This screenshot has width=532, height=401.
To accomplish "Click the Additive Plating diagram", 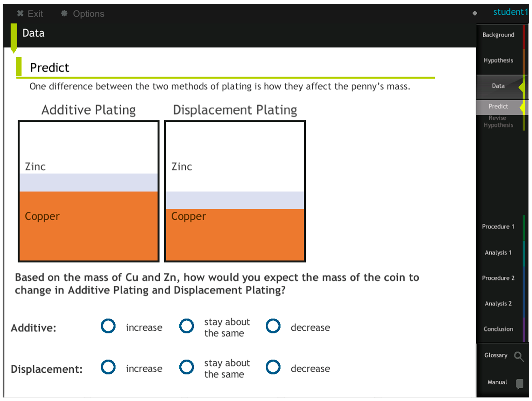I will (88, 191).
